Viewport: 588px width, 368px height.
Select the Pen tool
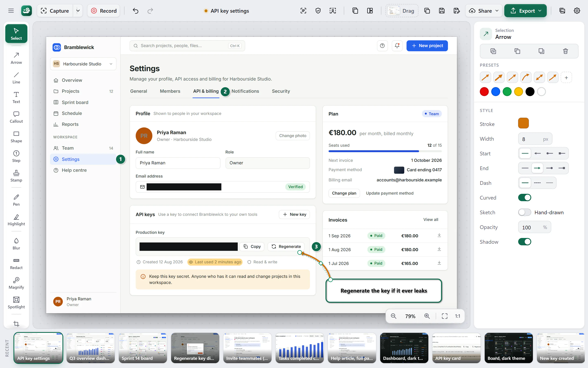point(16,200)
